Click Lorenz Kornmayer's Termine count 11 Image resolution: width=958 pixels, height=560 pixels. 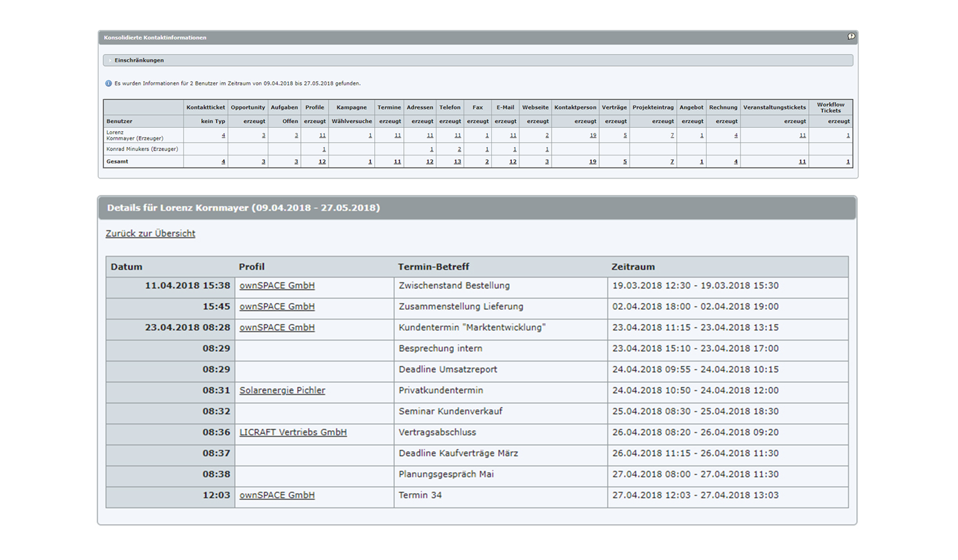(x=398, y=135)
